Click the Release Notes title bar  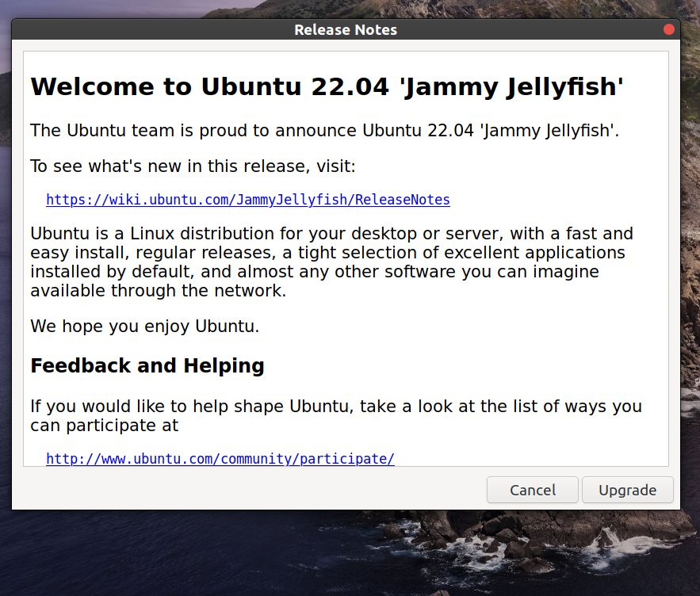pos(346,29)
